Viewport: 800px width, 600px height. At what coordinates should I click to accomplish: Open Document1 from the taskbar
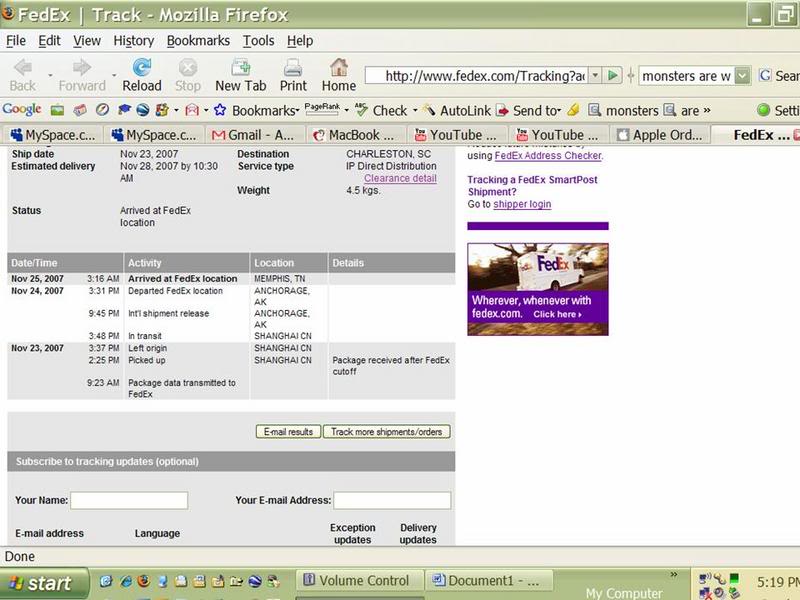pyautogui.click(x=490, y=581)
